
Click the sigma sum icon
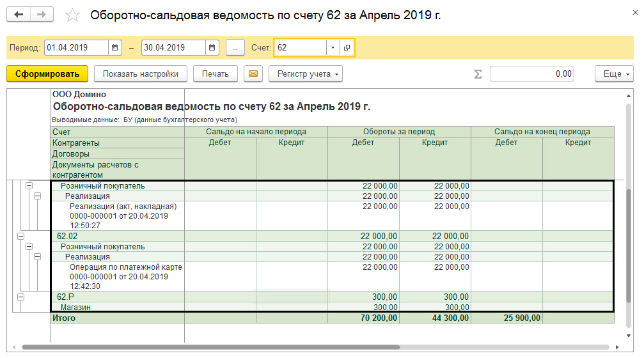[x=478, y=74]
